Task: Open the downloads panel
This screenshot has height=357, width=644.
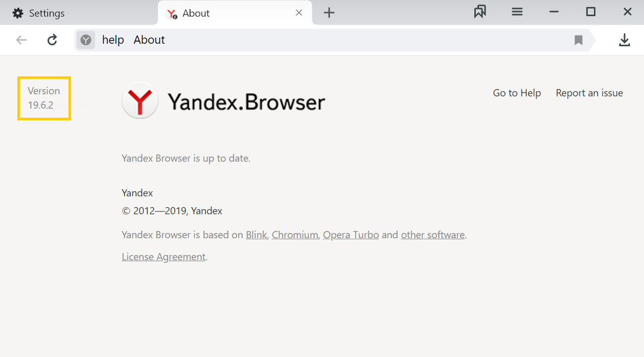Action: pos(624,41)
